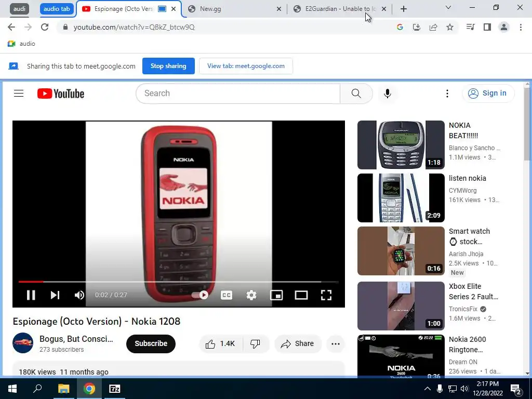
Task: Expand the 'audio tab' tab group
Action: [x=57, y=9]
